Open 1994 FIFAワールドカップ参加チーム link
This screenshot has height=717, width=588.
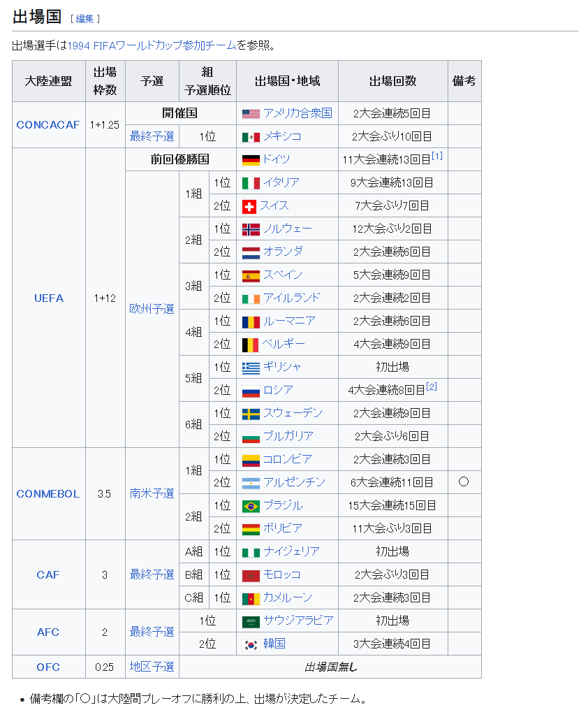tap(152, 45)
